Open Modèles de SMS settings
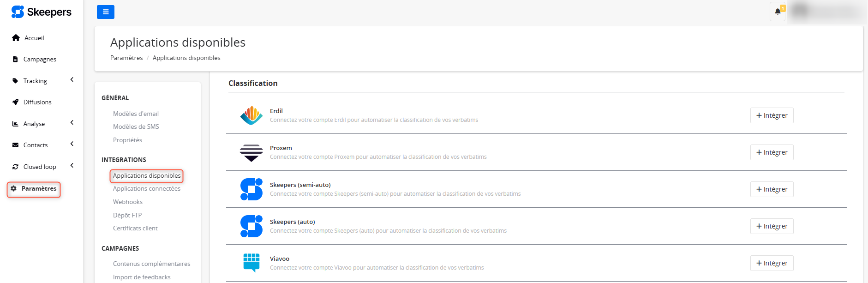Image resolution: width=868 pixels, height=283 pixels. coord(136,126)
